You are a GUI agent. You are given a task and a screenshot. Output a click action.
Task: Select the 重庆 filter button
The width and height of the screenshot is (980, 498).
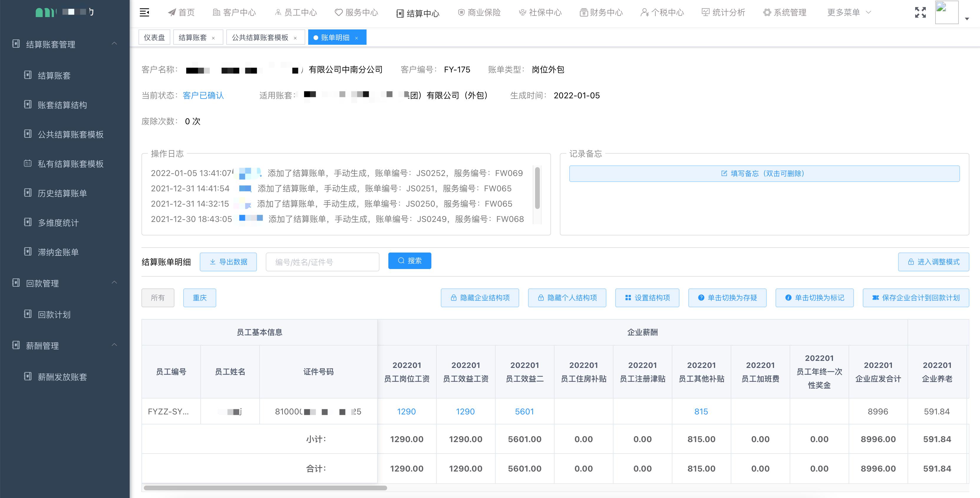point(199,298)
